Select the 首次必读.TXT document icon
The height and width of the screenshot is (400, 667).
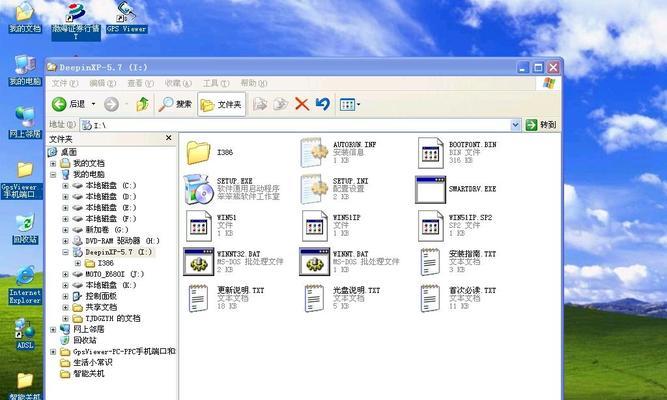coord(430,298)
